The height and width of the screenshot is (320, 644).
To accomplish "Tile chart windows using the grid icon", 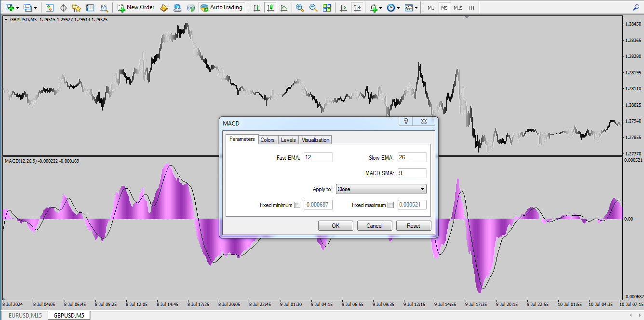I will tap(327, 8).
